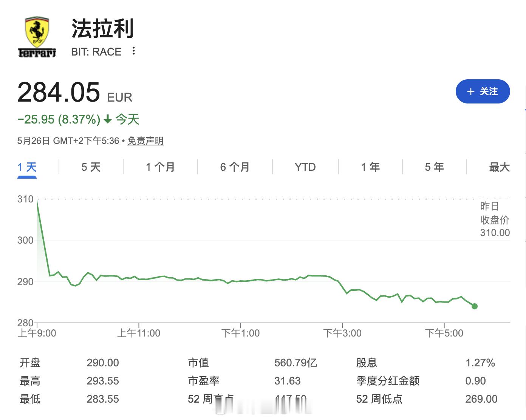
Task: Open the 免责声明 disclaimer link
Action: [145, 141]
